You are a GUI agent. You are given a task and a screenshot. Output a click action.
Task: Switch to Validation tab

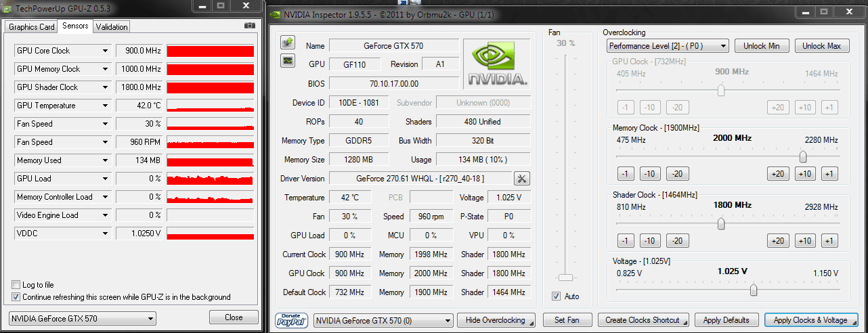pyautogui.click(x=111, y=27)
